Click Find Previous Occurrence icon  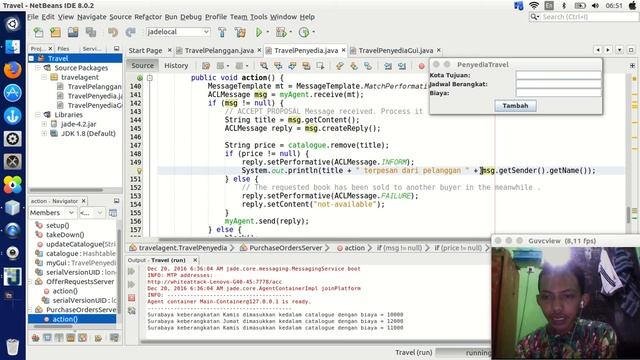pyautogui.click(x=278, y=66)
